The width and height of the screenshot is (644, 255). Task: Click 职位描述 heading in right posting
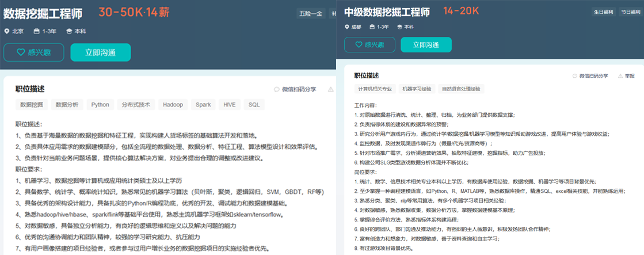tap(367, 75)
